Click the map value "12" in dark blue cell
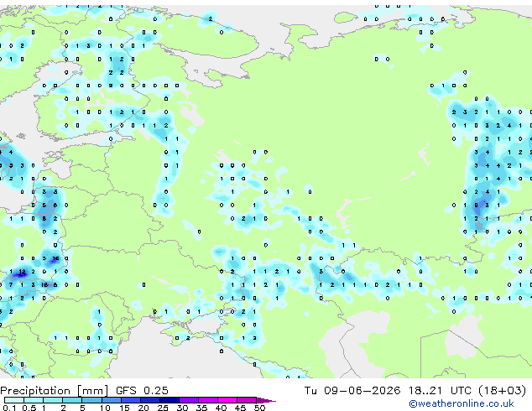532x411 pixels. pos(22,272)
